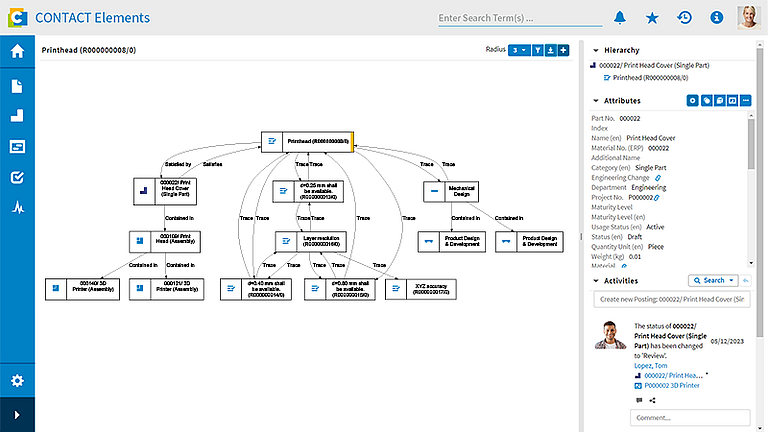
Task: Open user profile avatar
Action: click(748, 18)
